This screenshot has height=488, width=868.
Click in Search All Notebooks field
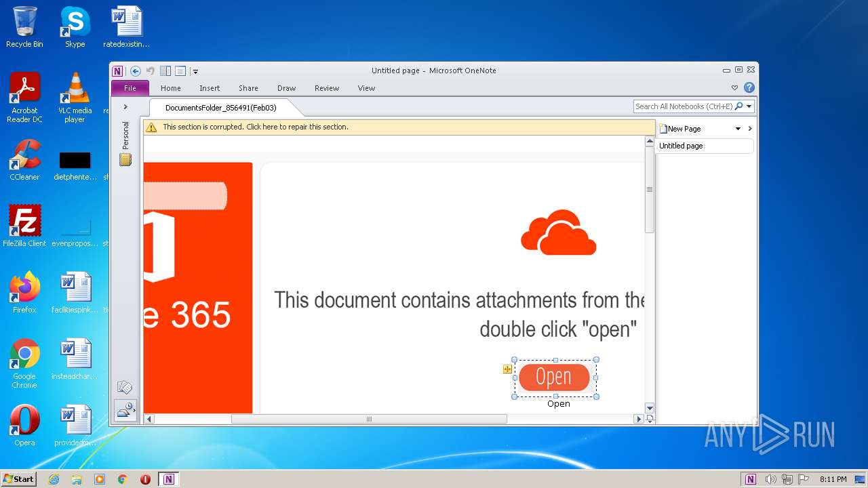point(684,106)
